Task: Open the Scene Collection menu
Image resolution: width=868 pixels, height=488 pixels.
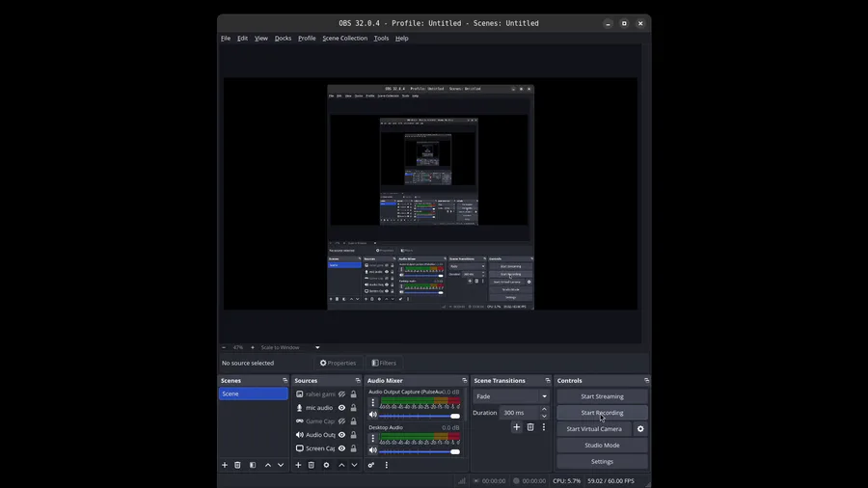Action: [345, 39]
